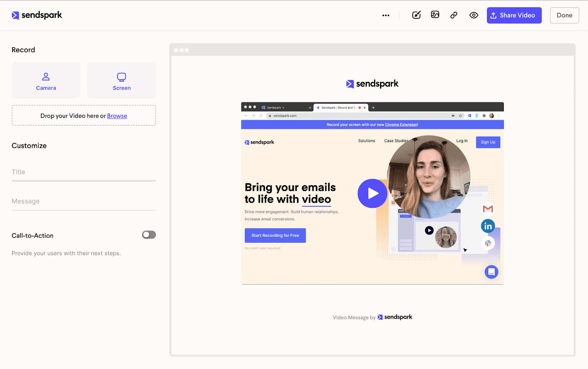Click the Share Video button
Image resolution: width=588 pixels, height=369 pixels.
514,15
